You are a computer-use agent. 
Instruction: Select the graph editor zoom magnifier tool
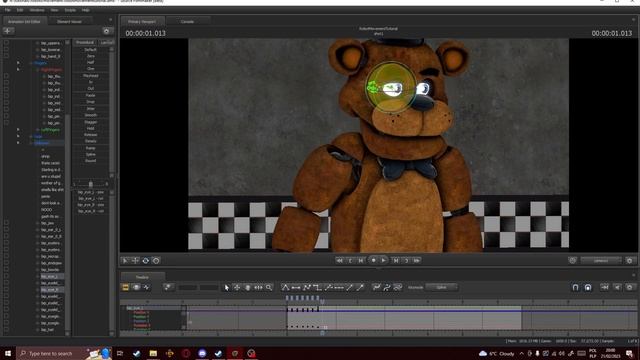269,287
